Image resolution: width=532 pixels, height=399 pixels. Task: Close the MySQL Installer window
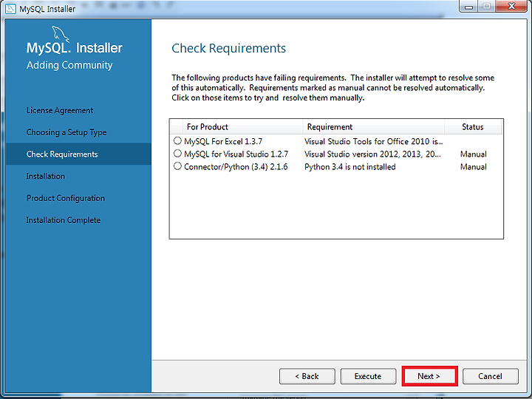(511, 6)
